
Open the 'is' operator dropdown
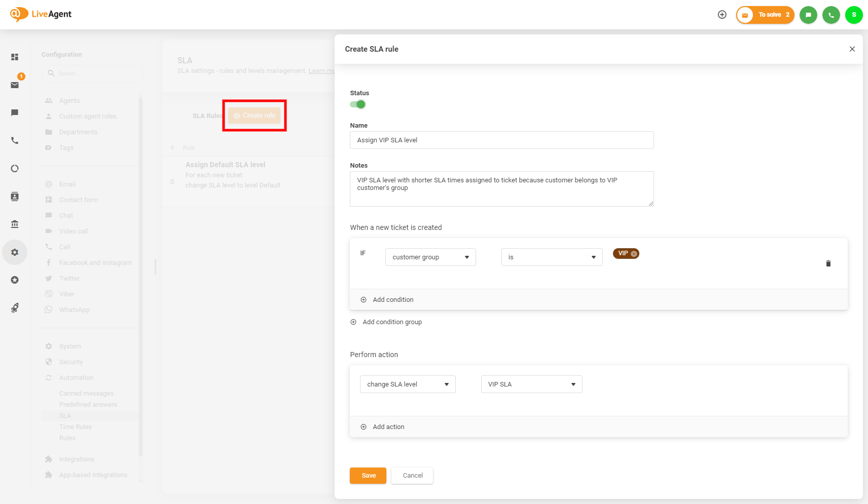point(552,257)
